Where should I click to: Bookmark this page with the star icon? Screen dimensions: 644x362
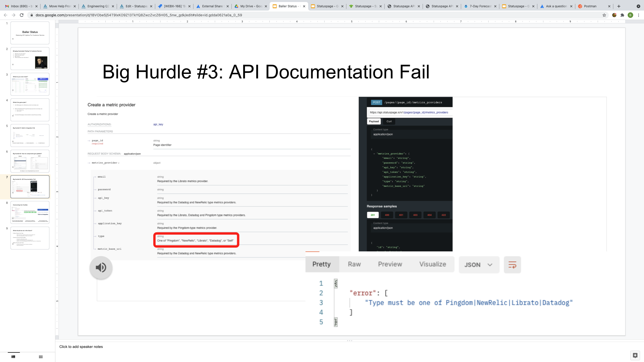[604, 15]
